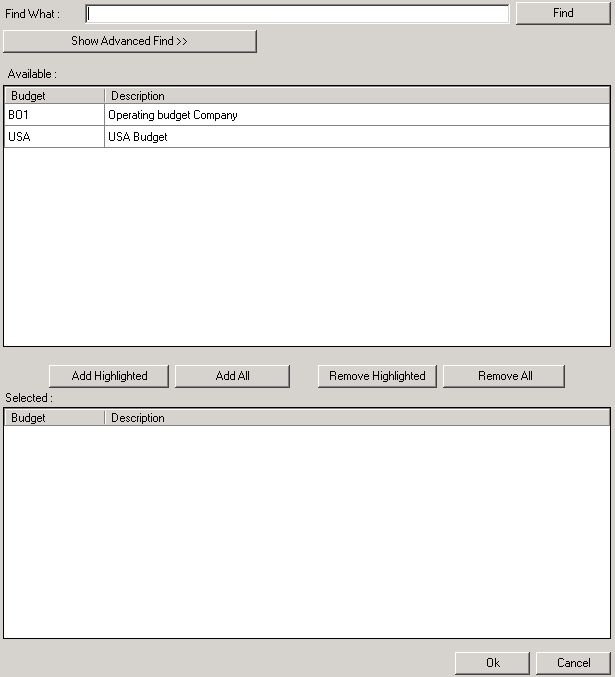Image resolution: width=615 pixels, height=677 pixels.
Task: Click the Find What text field
Action: [297, 14]
